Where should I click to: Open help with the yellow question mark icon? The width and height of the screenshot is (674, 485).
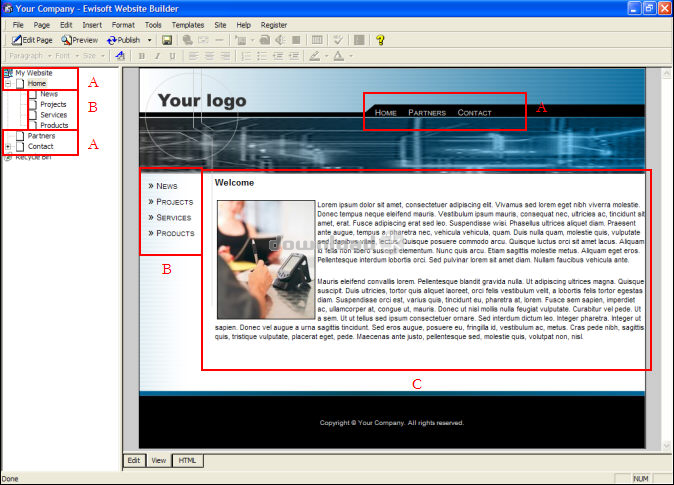[380, 40]
